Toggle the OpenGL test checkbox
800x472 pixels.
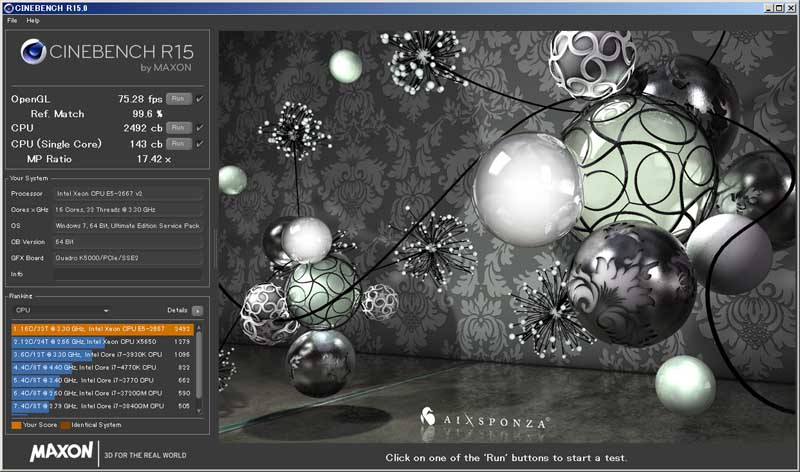tap(199, 99)
